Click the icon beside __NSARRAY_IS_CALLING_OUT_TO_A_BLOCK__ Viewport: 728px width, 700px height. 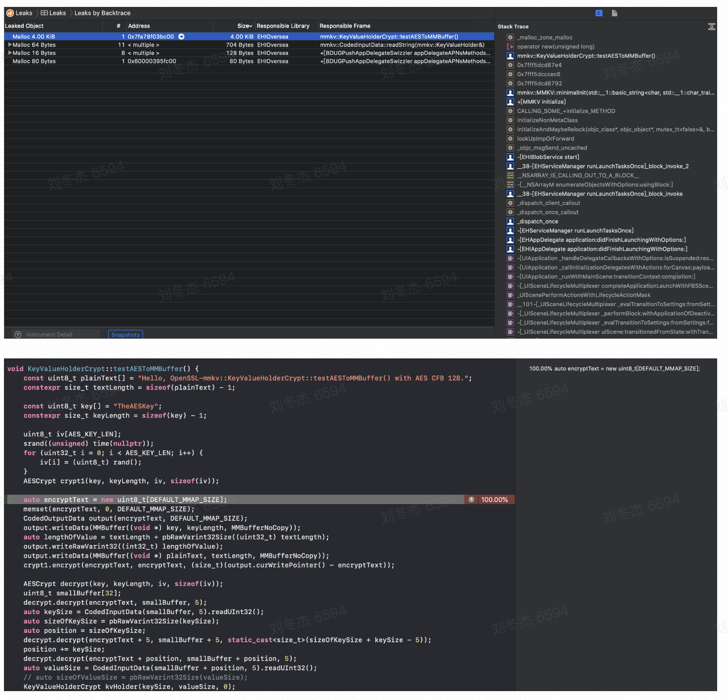click(510, 175)
